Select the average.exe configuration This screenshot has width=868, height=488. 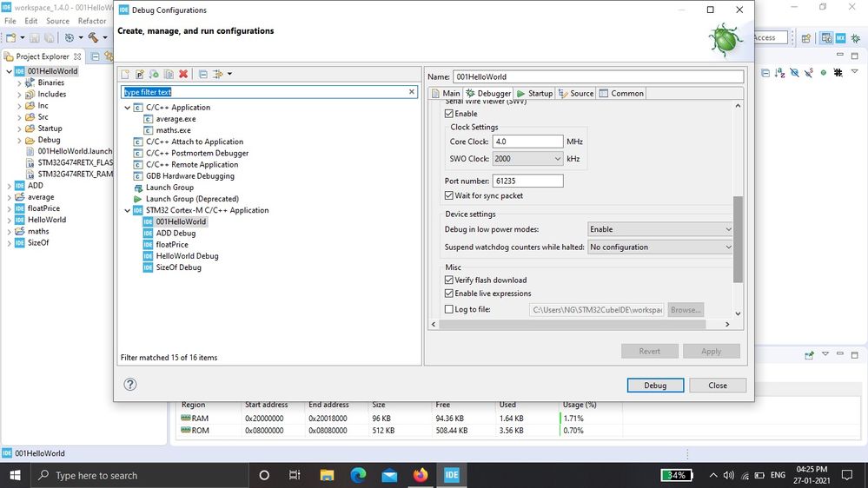pos(176,119)
